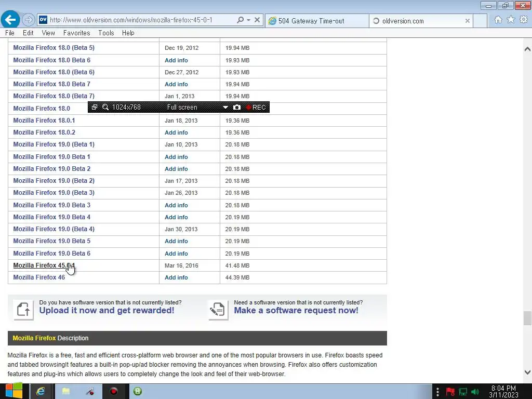This screenshot has height=399, width=532.
Task: Click the recorder window-select icon
Action: coord(95,107)
